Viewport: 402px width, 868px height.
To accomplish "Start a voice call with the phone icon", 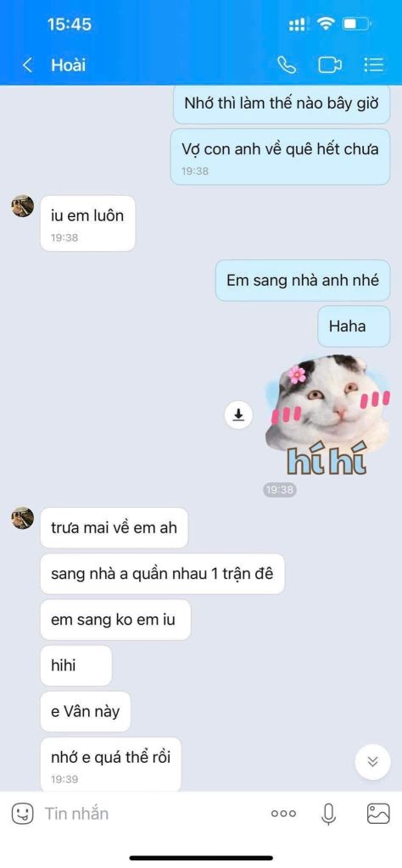I will pyautogui.click(x=287, y=65).
